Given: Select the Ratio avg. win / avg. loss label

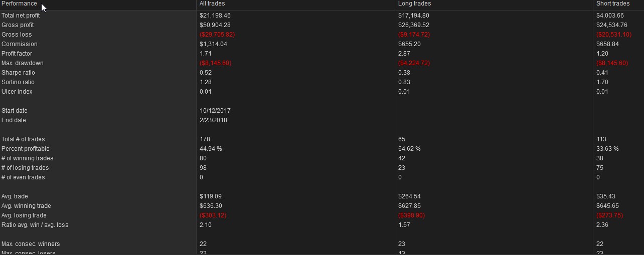Looking at the screenshot, I should tap(35, 225).
